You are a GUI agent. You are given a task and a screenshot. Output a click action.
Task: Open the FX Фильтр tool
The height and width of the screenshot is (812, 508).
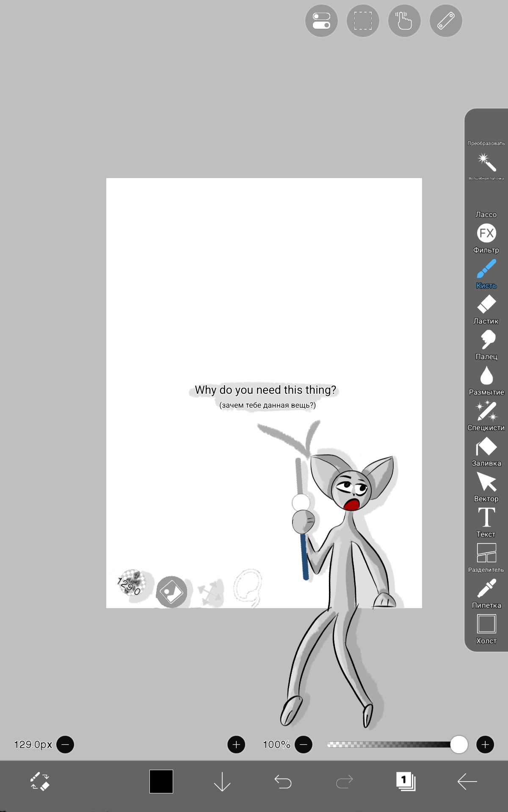point(486,239)
